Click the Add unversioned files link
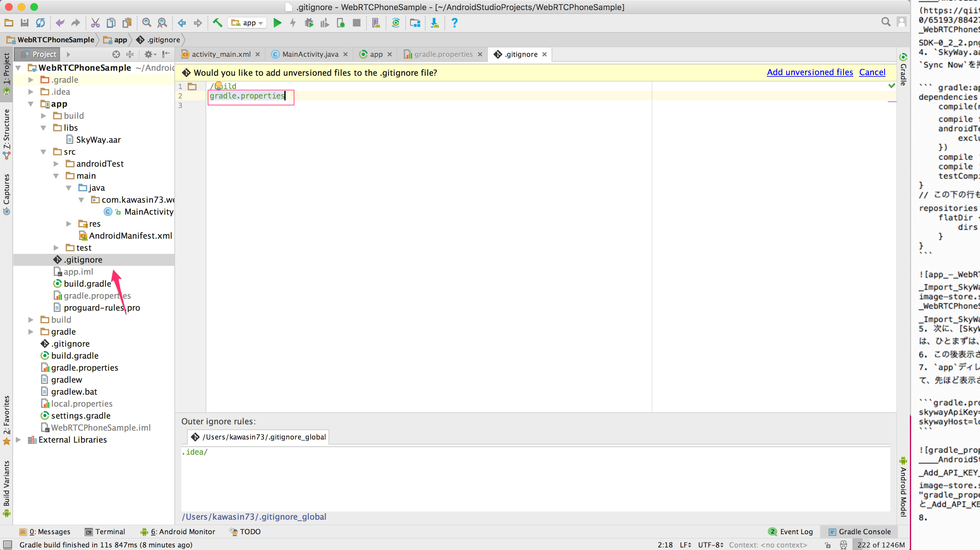This screenshot has height=550, width=980. tap(810, 72)
